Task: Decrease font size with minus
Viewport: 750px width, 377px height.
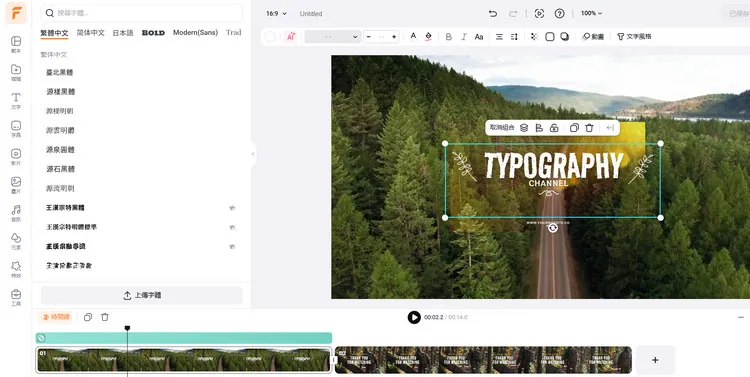Action: tap(368, 36)
